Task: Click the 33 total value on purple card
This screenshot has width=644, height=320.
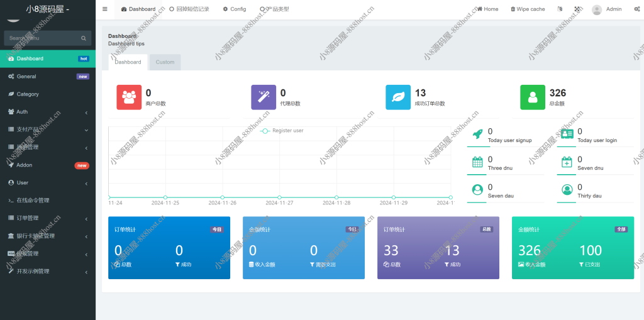Action: click(x=391, y=250)
